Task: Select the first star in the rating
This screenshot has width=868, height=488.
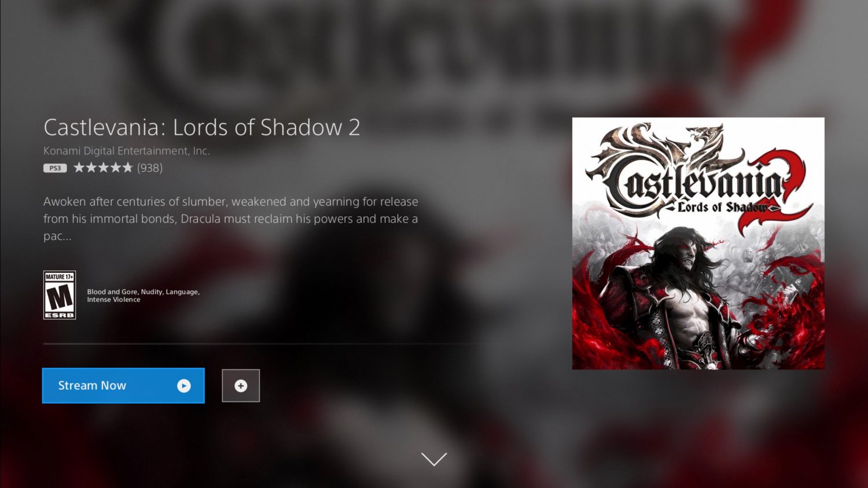Action: coord(79,168)
